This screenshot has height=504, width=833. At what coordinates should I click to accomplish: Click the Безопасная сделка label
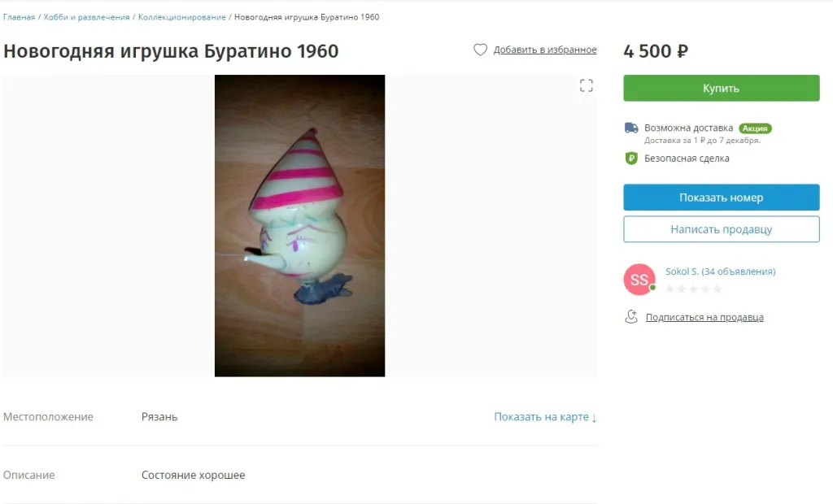tap(687, 159)
